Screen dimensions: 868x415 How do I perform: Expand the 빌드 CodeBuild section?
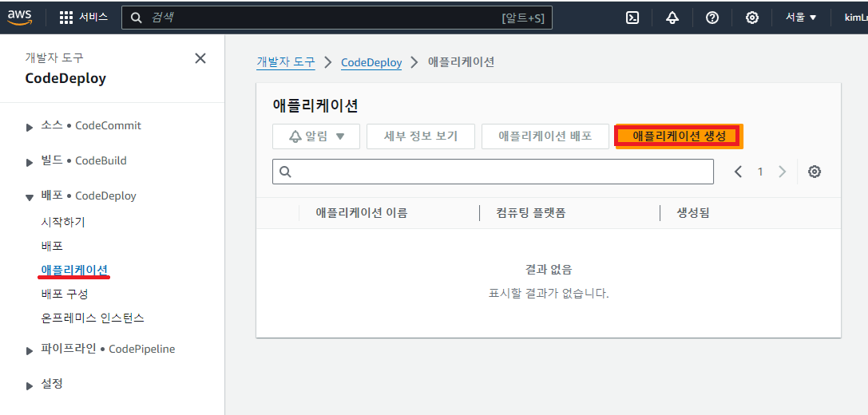click(x=30, y=163)
